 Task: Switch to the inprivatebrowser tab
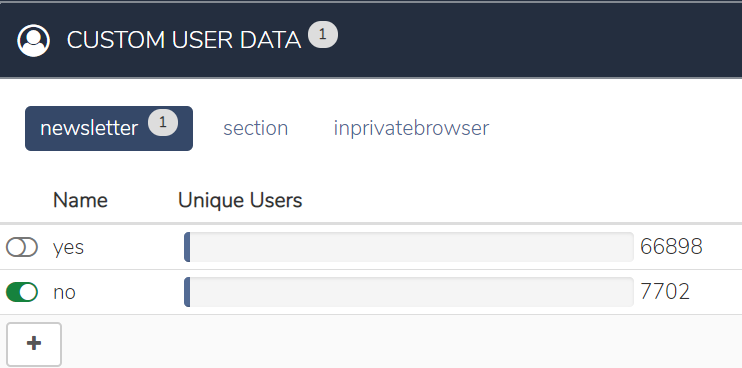tap(411, 128)
